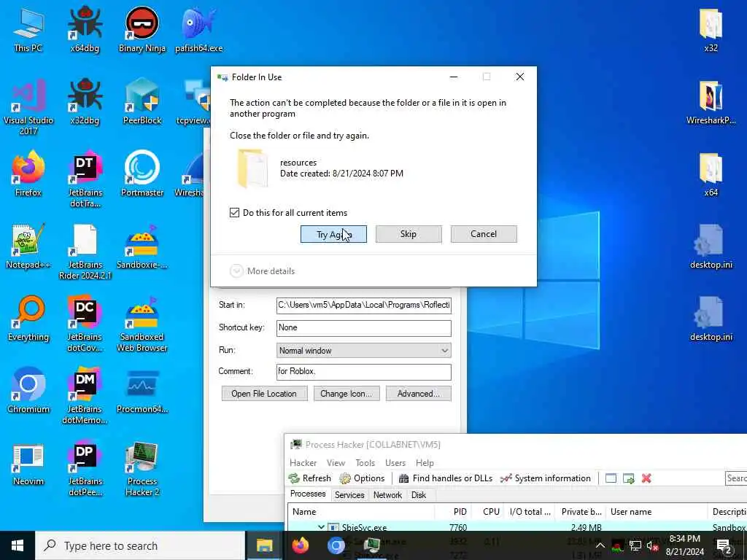The width and height of the screenshot is (747, 560).
Task: Click Find handles or DLLs
Action: click(446, 478)
